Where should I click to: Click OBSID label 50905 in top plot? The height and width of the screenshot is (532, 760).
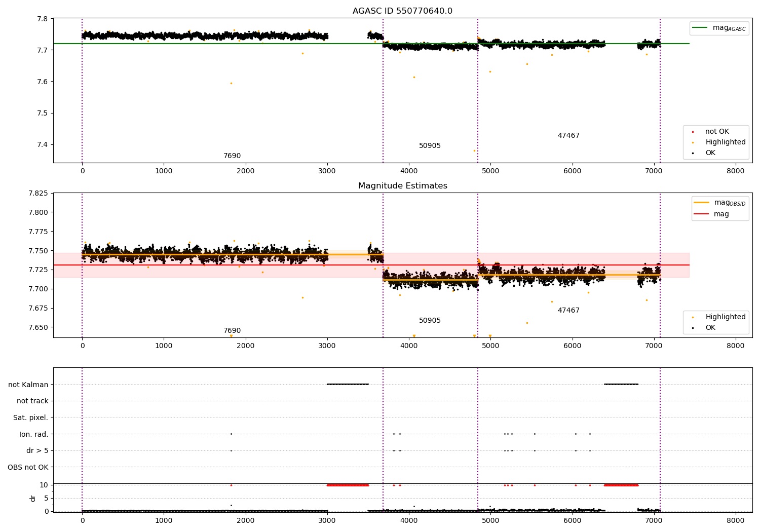[x=430, y=146]
